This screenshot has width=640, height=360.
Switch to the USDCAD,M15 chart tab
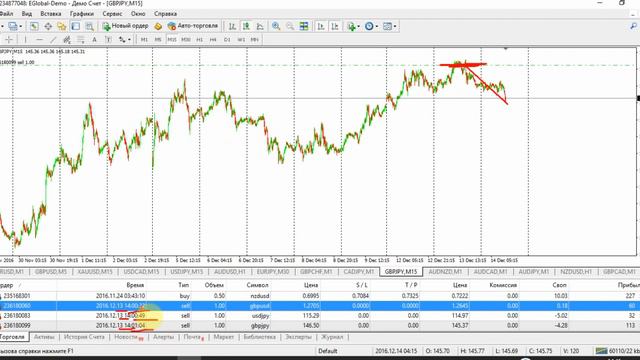click(x=141, y=271)
